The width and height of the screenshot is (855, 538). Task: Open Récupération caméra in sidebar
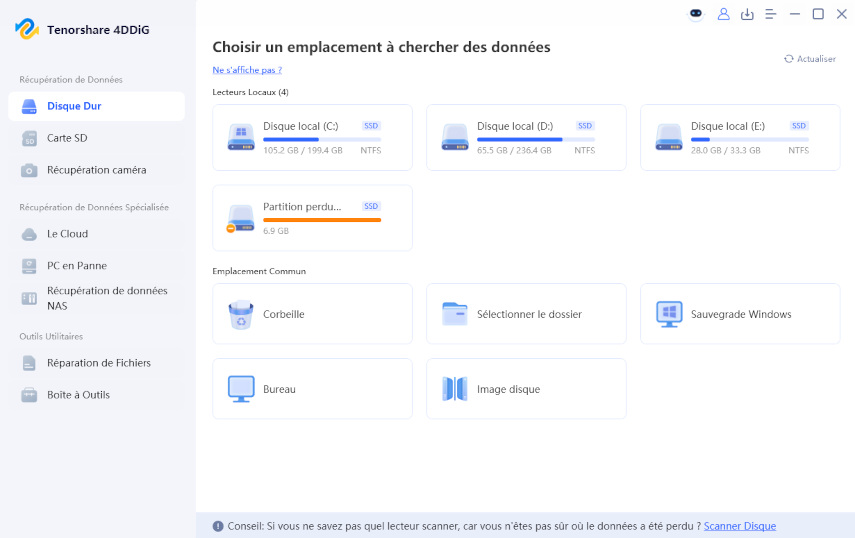[97, 170]
